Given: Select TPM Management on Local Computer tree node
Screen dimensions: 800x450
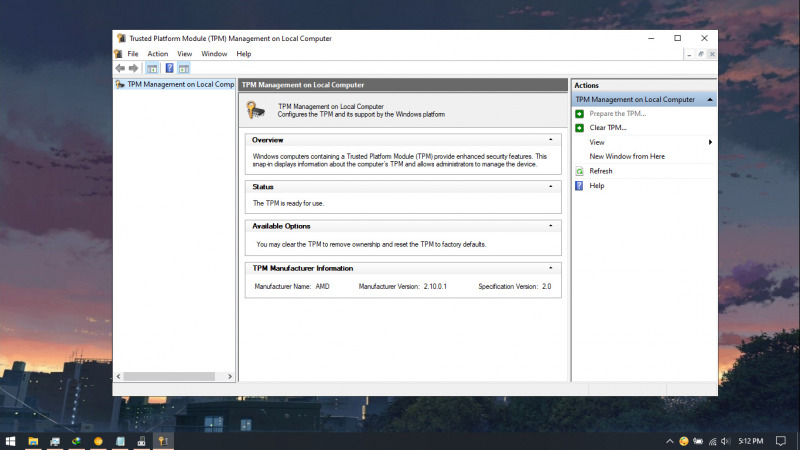Looking at the screenshot, I should click(x=180, y=84).
